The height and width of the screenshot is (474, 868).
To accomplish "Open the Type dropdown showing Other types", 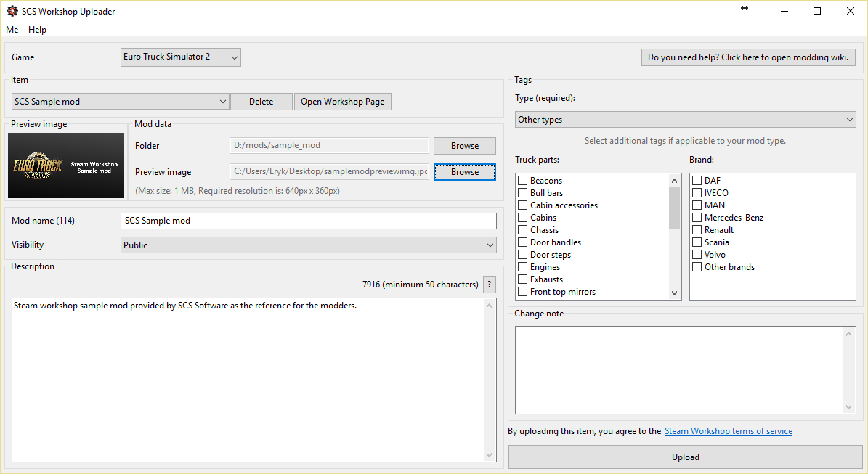I will (686, 120).
